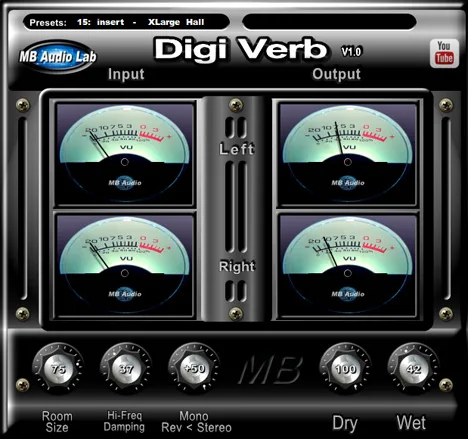Viewport: 468px width, 439px height.
Task: Click the Output section heading
Action: (x=336, y=74)
